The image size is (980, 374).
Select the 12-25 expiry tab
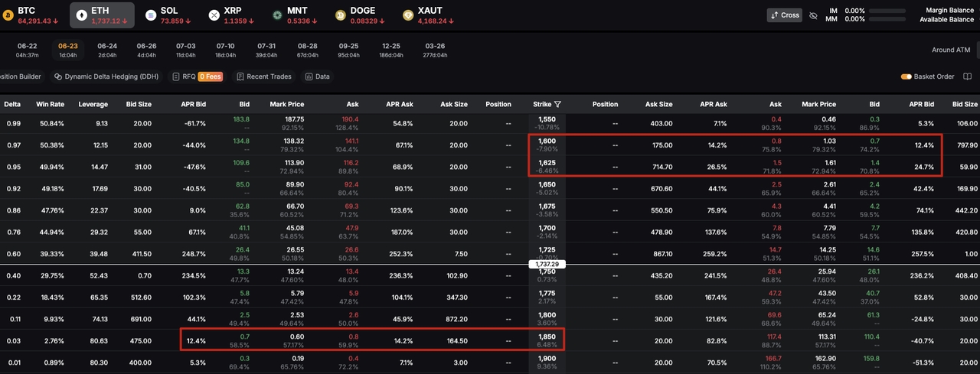390,50
